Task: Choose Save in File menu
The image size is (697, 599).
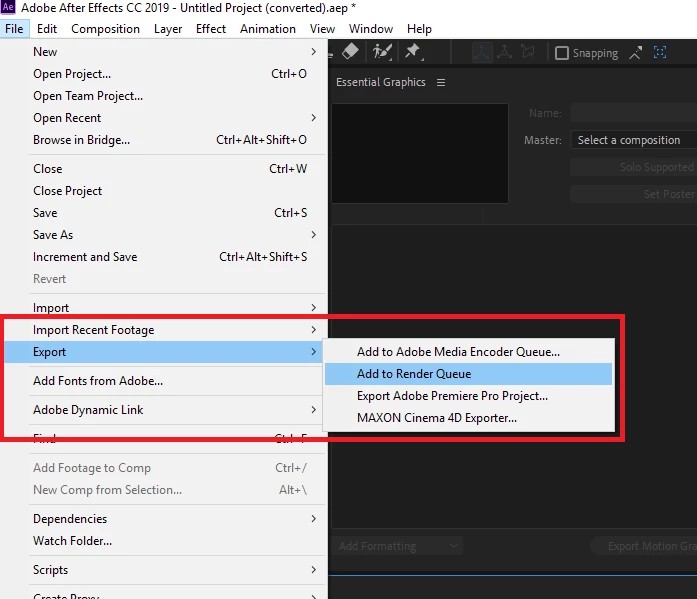Action: point(163,213)
